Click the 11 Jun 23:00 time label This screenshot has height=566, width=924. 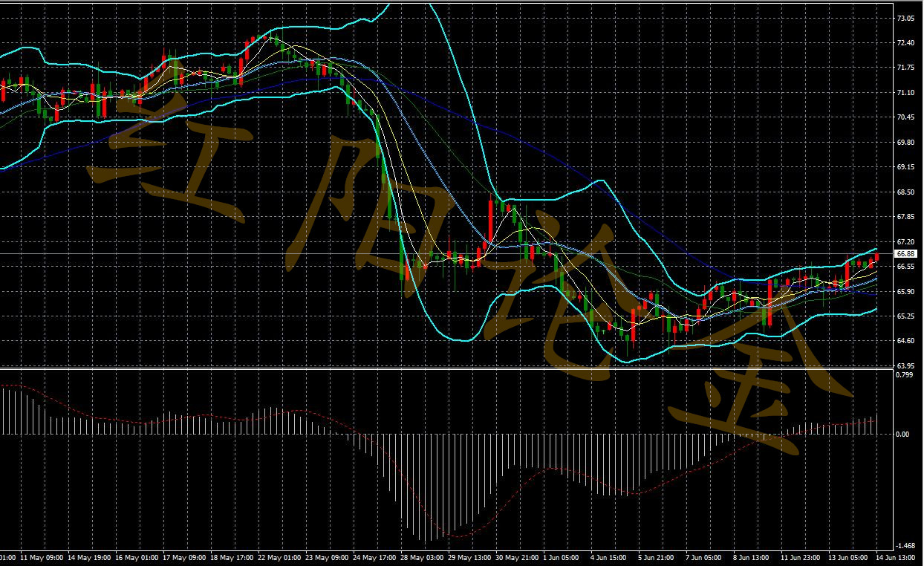point(801,557)
